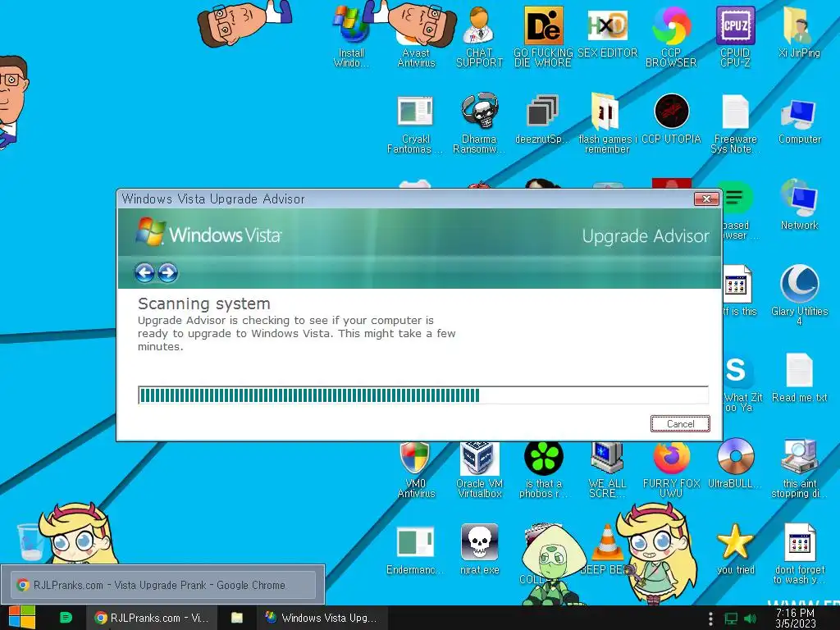Open the Recycle Bin icon

(x=30, y=541)
